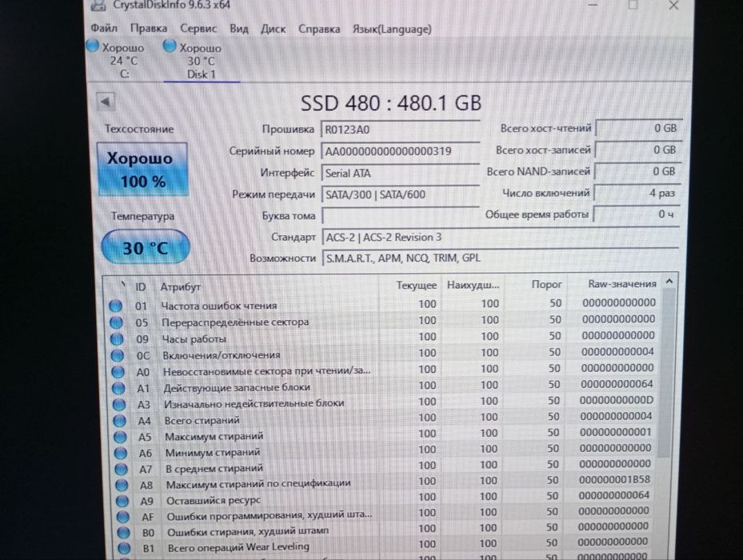The width and height of the screenshot is (743, 560).
Task: Click the status icon for attribute A3
Action: (118, 405)
